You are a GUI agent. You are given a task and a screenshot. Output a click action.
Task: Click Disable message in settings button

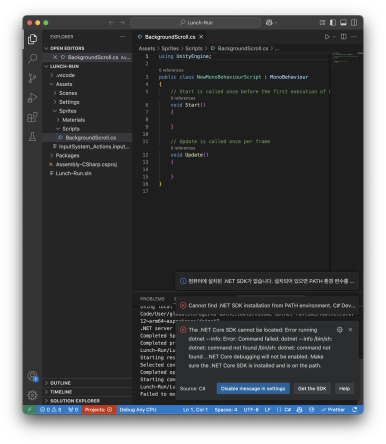point(253,389)
